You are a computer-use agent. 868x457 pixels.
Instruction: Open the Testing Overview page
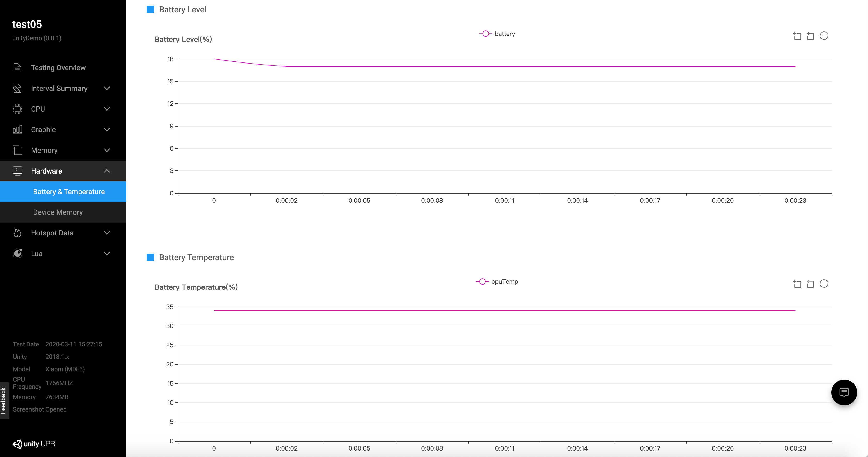click(58, 68)
